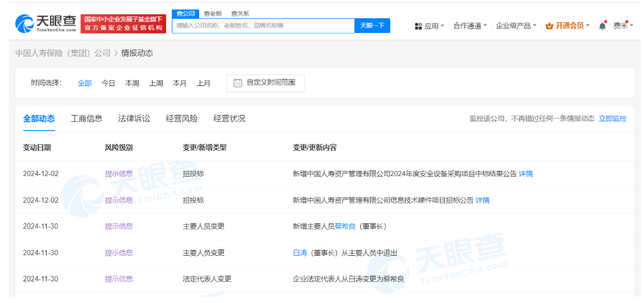Open the 白涛 person link
The image size is (644, 303).
click(300, 253)
